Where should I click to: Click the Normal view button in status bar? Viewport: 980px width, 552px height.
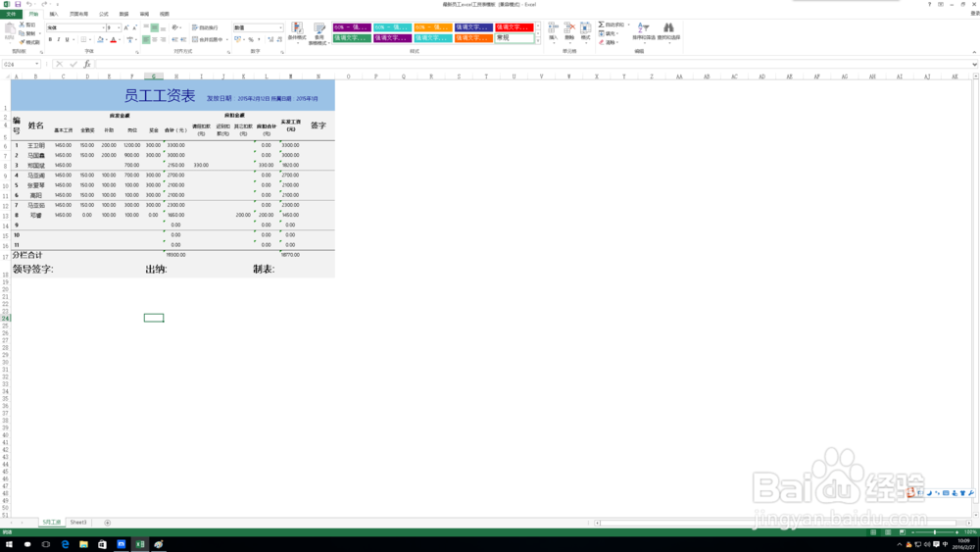[873, 532]
